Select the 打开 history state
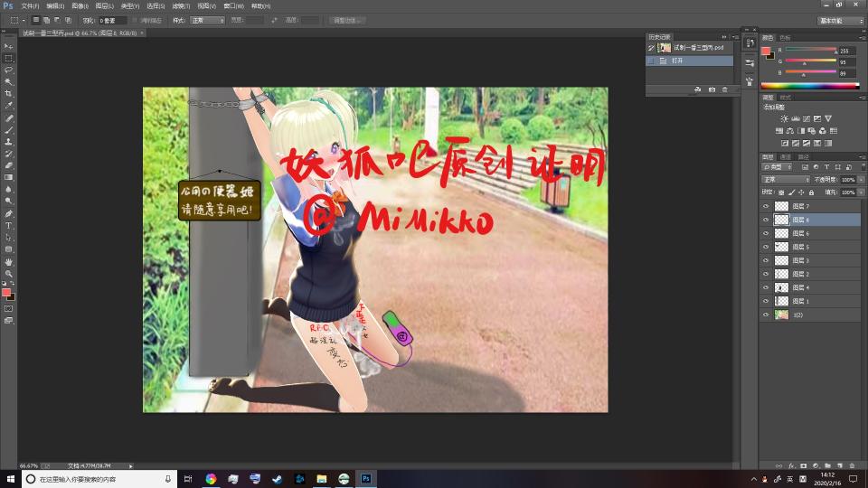 coord(690,61)
